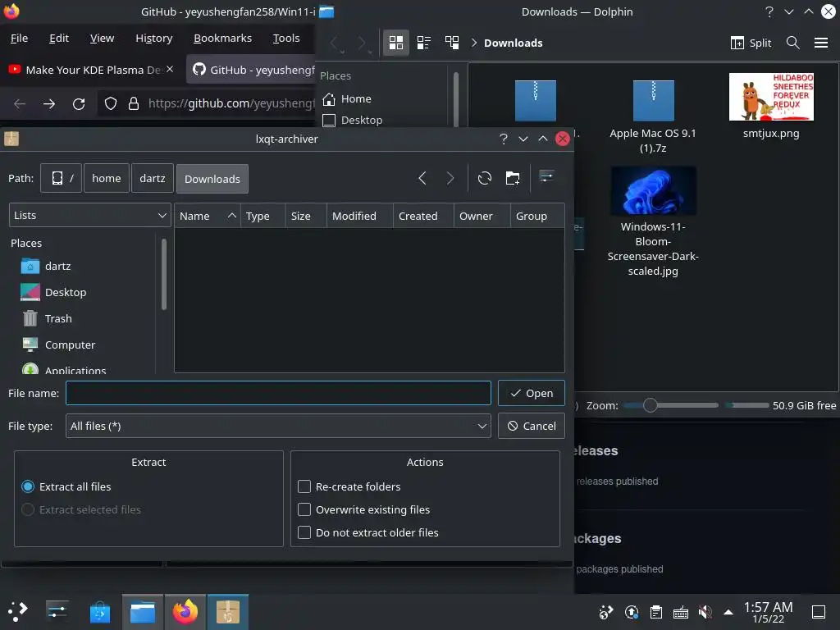Click Firefox site padlock icon

[134, 103]
